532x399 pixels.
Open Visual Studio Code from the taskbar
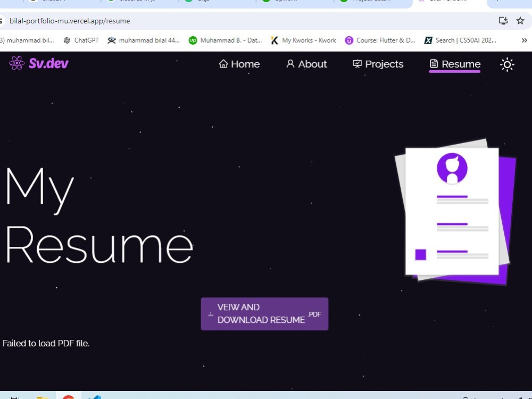point(94,397)
